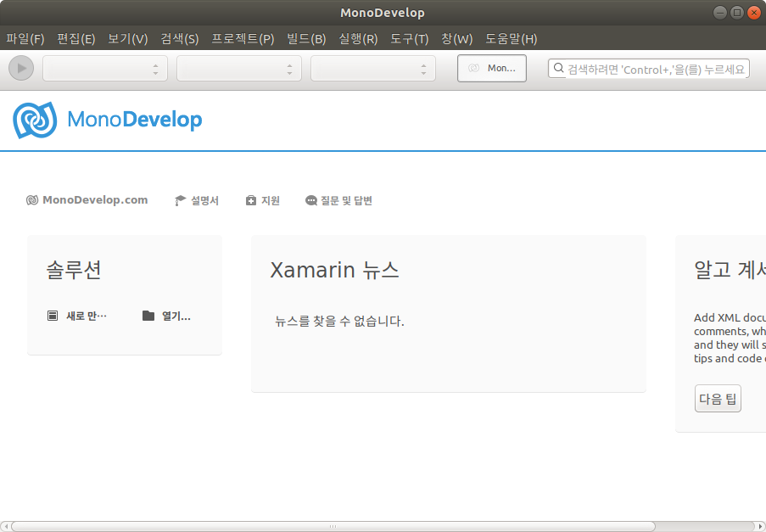Click the icon inside the 'Mon...' button

(x=473, y=69)
